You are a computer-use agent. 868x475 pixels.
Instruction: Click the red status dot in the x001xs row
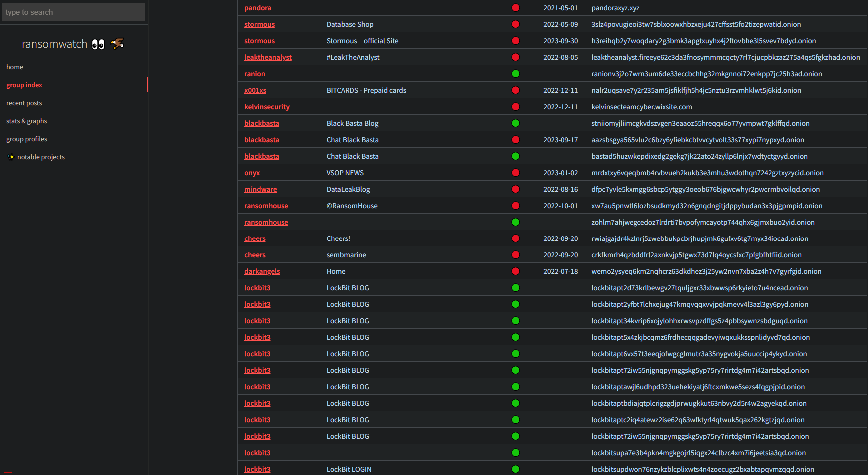point(516,90)
